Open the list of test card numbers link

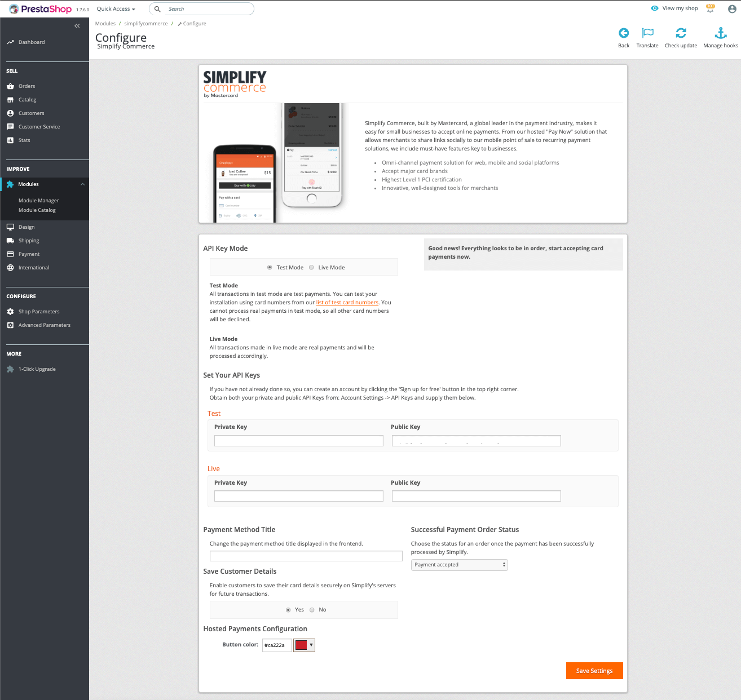click(347, 303)
